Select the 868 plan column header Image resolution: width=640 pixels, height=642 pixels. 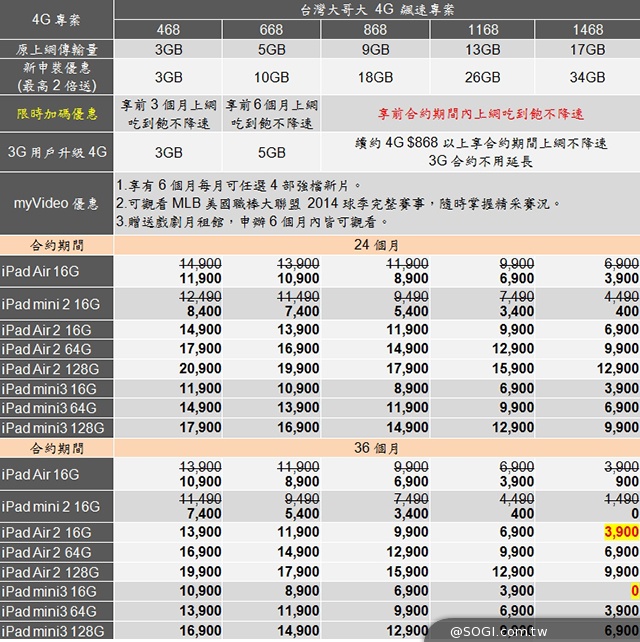click(376, 31)
